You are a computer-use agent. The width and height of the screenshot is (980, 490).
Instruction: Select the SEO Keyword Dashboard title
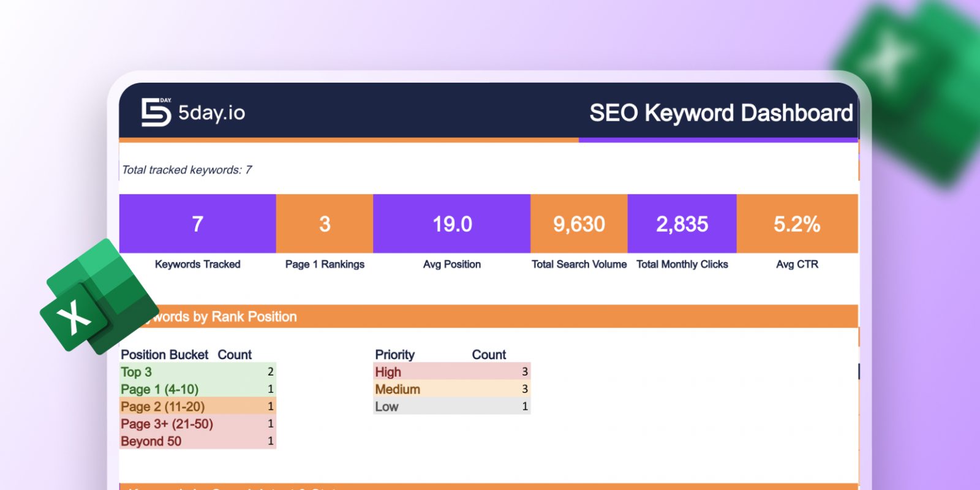point(721,113)
